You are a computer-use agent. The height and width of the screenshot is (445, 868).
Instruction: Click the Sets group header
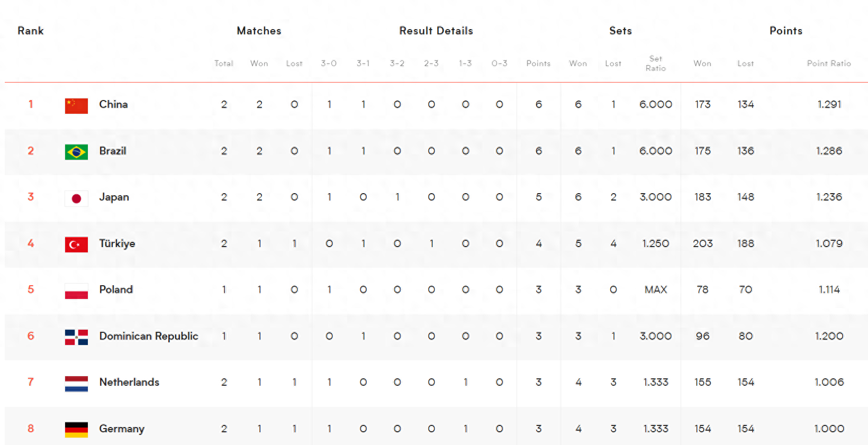620,31
